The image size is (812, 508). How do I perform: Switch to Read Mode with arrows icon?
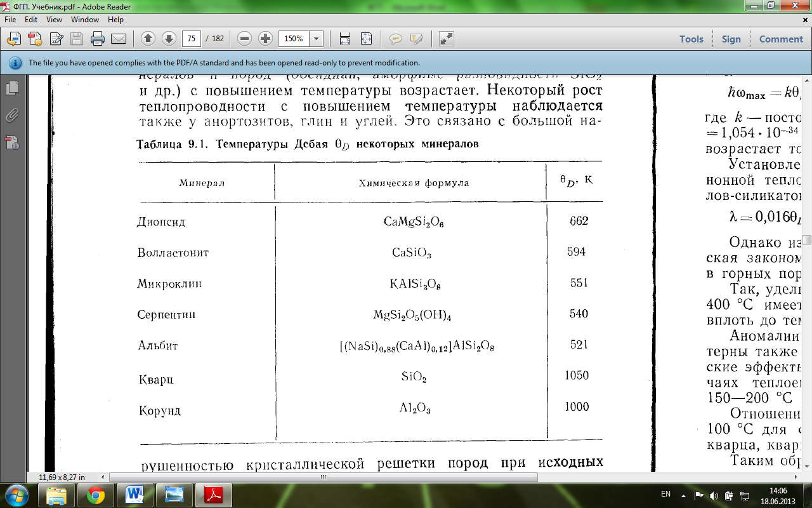click(x=447, y=39)
